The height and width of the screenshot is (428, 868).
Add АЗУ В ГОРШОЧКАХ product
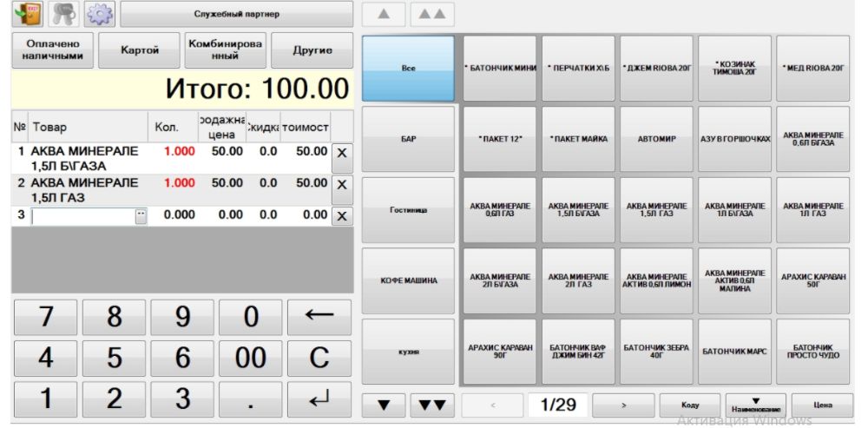coord(734,139)
